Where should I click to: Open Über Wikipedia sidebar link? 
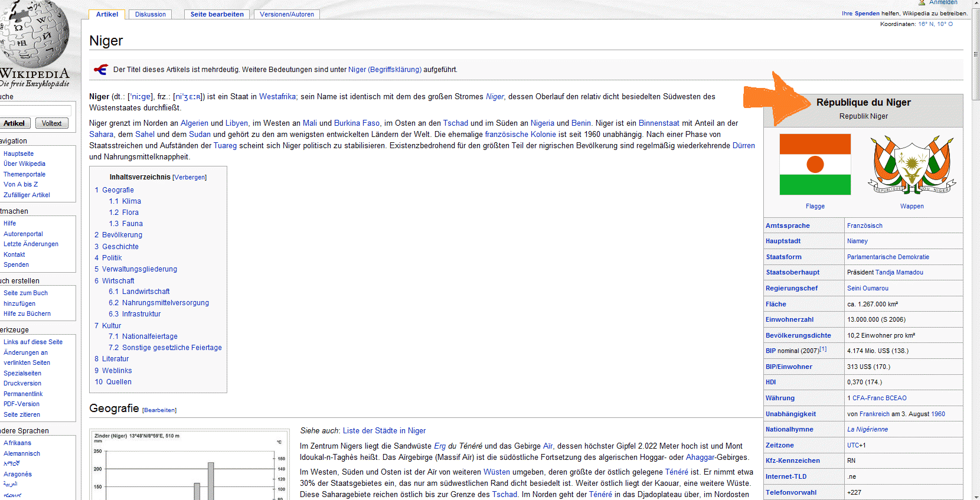click(x=24, y=164)
